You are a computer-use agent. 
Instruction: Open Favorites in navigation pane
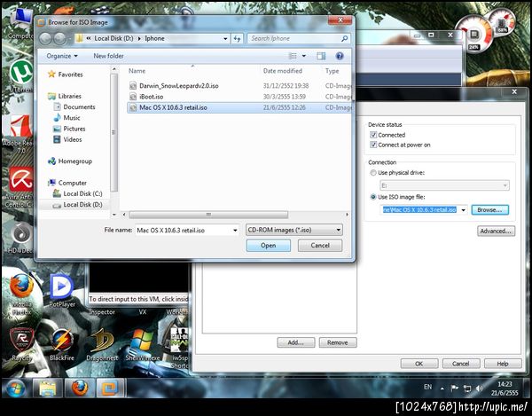click(x=66, y=75)
